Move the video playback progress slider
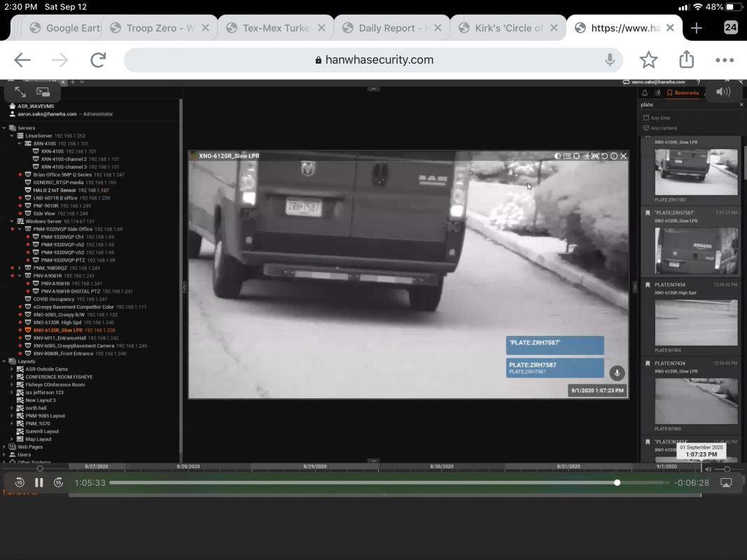The height and width of the screenshot is (560, 747). coord(617,483)
